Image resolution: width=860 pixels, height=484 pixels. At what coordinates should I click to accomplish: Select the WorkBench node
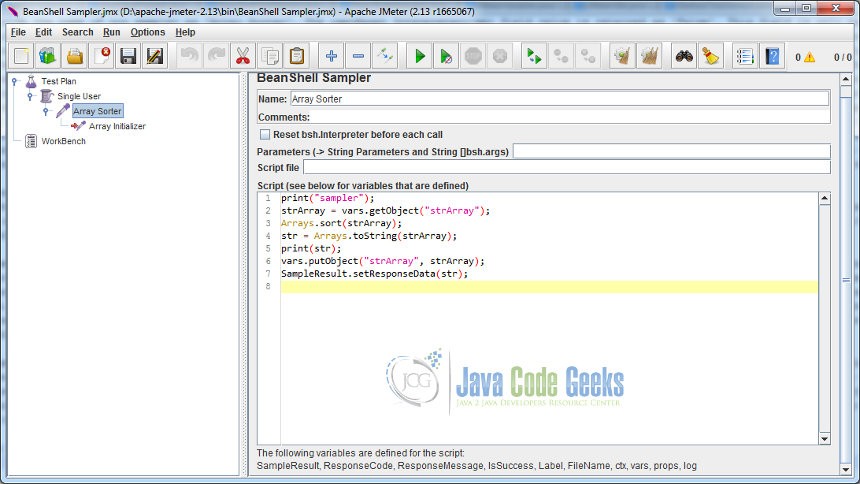coord(64,141)
